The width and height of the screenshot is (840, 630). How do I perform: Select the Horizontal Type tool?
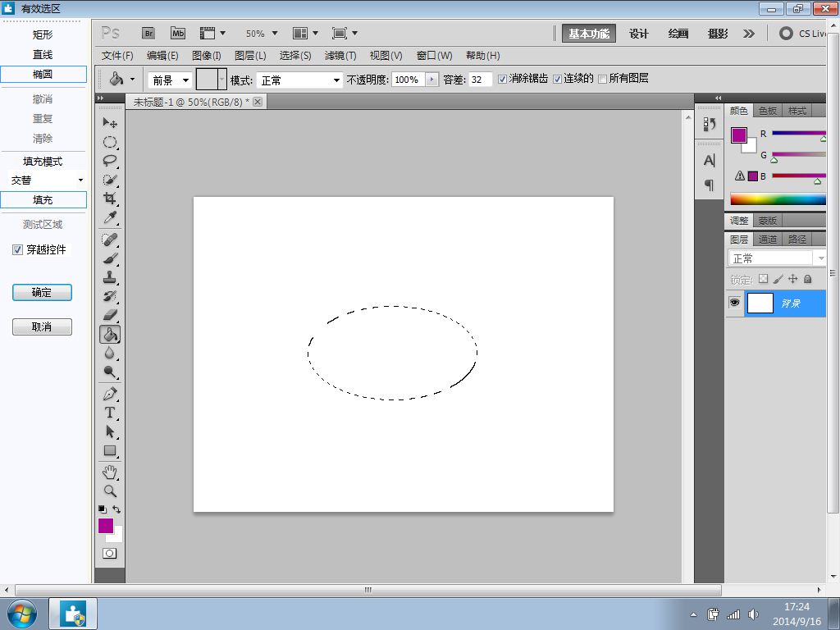click(109, 413)
